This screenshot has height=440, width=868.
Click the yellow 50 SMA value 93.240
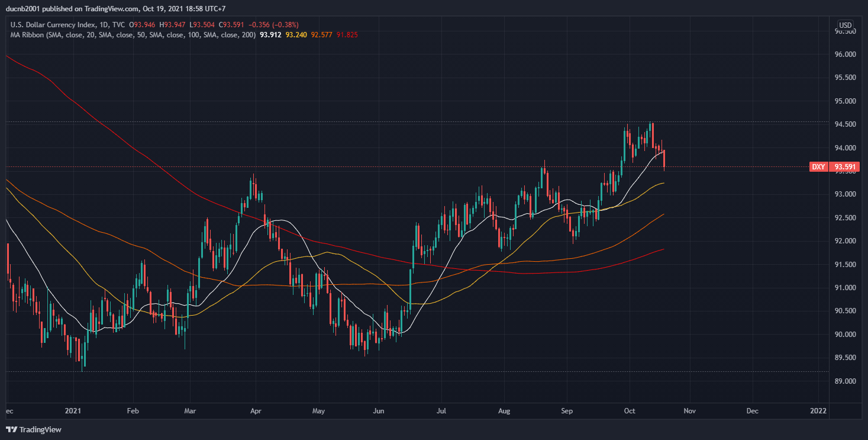[x=296, y=36]
